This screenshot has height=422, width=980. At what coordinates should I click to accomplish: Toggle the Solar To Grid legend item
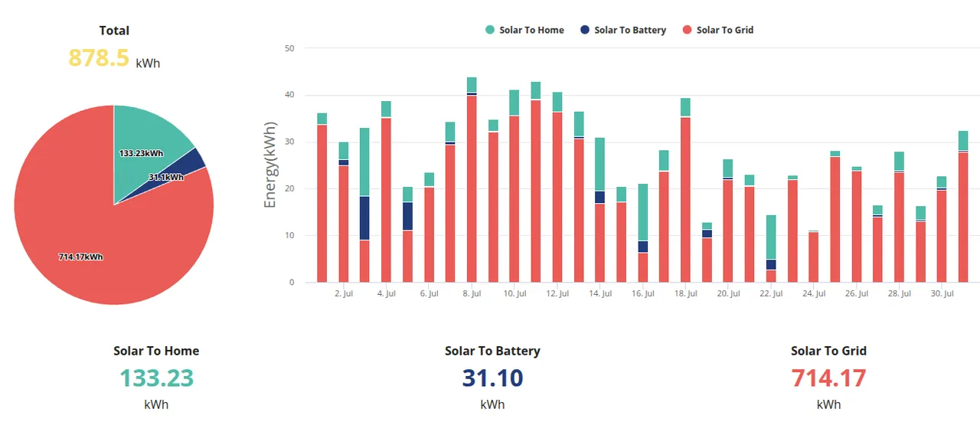[718, 30]
